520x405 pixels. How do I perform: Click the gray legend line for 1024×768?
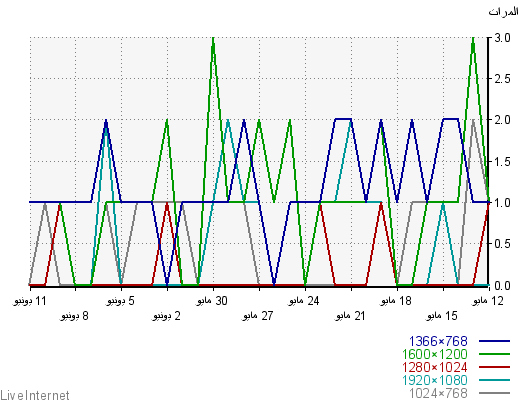coord(494,393)
